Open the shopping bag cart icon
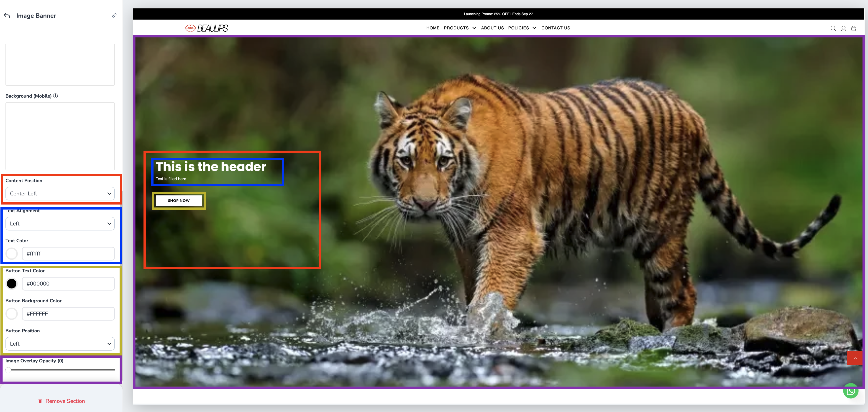Viewport: 868px width, 412px height. click(x=853, y=28)
